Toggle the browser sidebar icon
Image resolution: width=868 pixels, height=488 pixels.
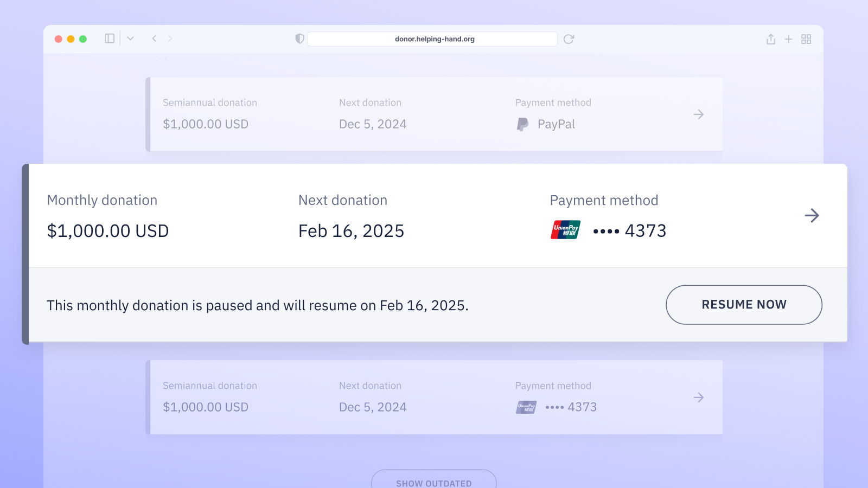(110, 38)
